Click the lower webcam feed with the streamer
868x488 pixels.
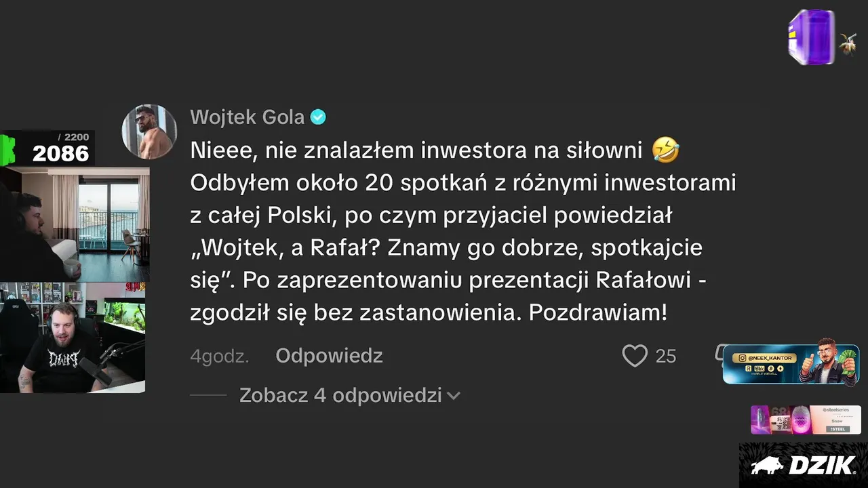(73, 338)
